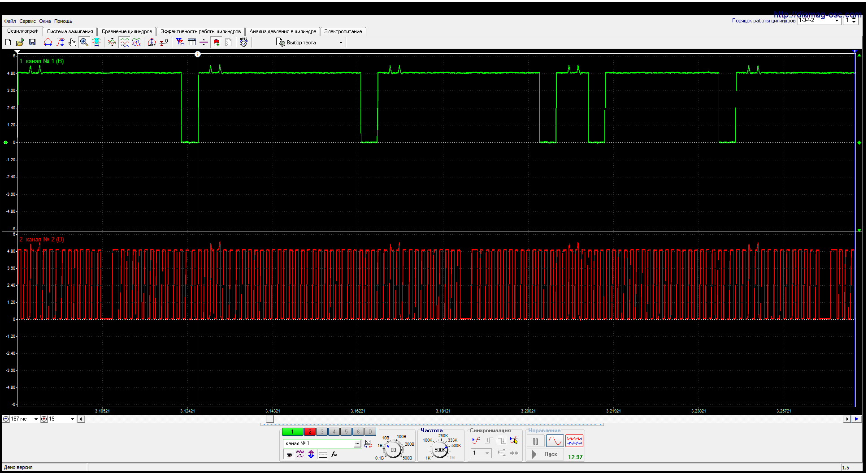Screen dimensions: 868x473
Task: Toggle the line style display button
Action: click(x=323, y=454)
